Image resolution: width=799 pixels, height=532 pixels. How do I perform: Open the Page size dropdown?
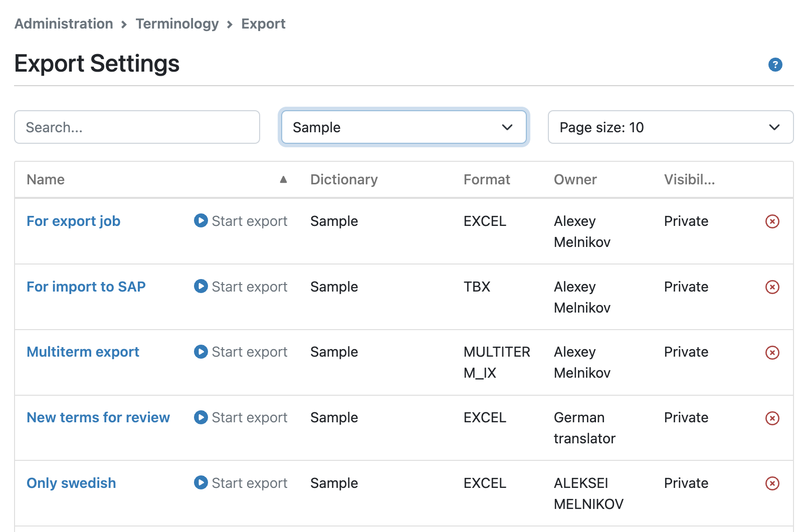click(x=670, y=127)
